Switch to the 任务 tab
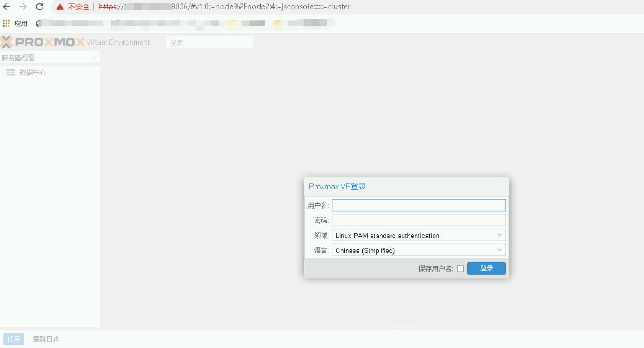Screen dimensions: 644x348 point(14,339)
